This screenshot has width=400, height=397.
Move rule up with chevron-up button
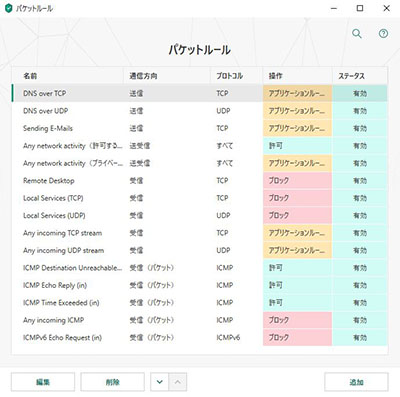(x=178, y=382)
